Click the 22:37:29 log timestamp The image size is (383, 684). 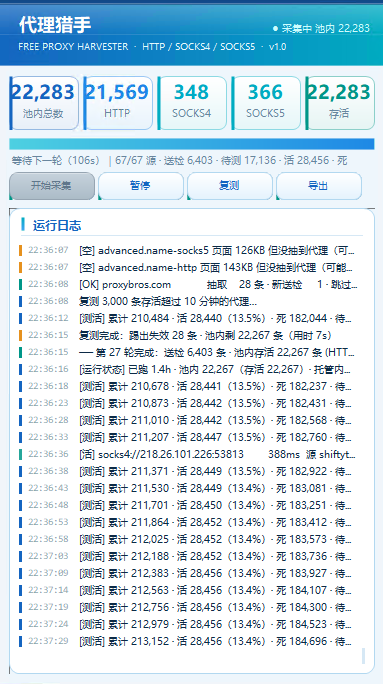(48, 642)
